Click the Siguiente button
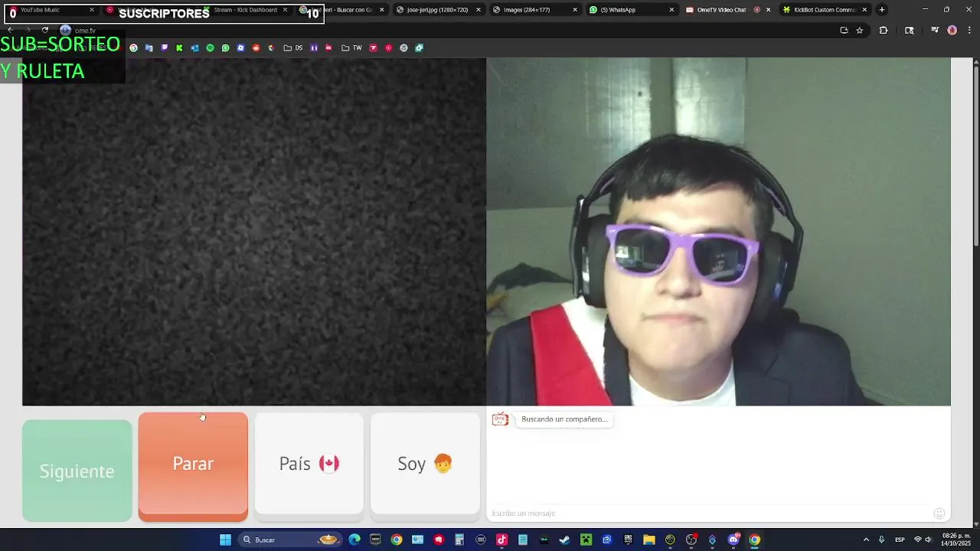The image size is (980, 551). pyautogui.click(x=77, y=471)
